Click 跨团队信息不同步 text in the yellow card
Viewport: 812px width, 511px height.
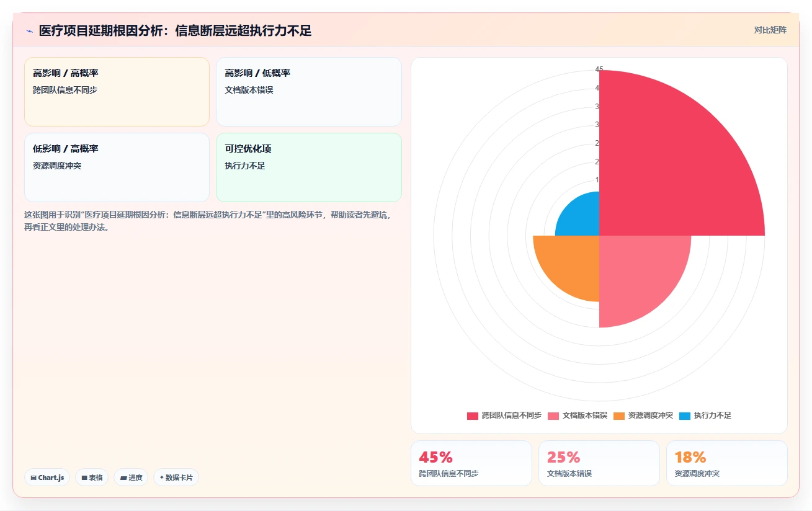65,90
